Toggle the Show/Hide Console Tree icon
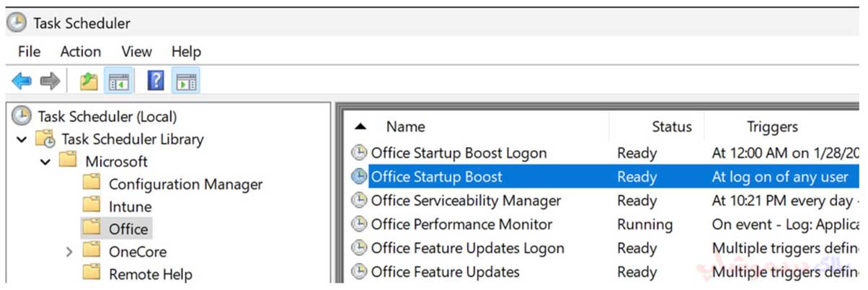 [118, 81]
